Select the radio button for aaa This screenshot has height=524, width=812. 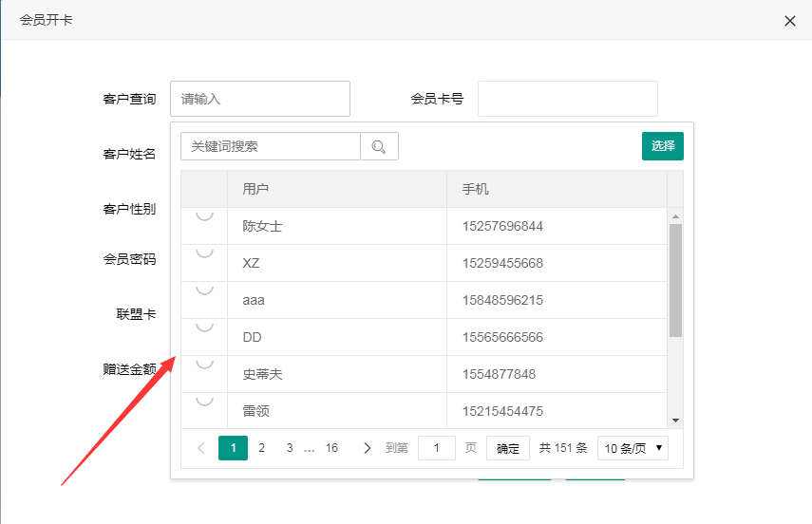point(204,290)
